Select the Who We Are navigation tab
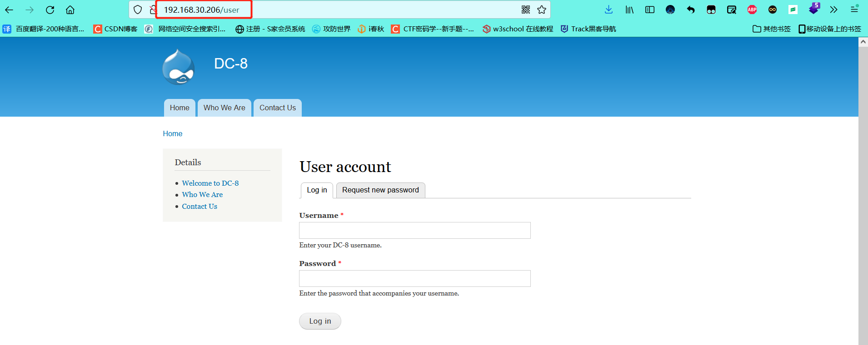The width and height of the screenshot is (868, 345). tap(224, 108)
